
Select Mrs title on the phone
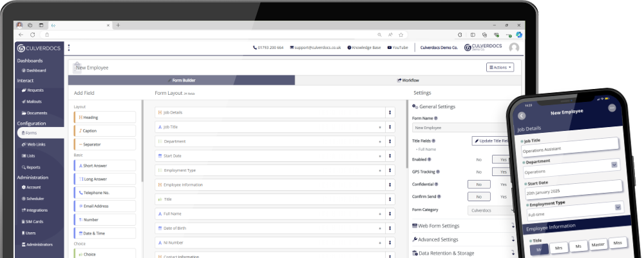558,248
